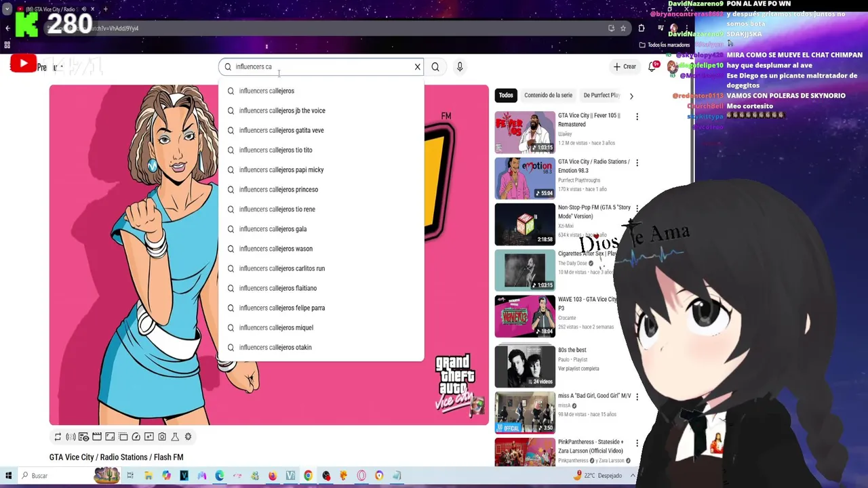This screenshot has width=868, height=488.
Task: Take a screenshot with the camera icon
Action: click(x=162, y=436)
